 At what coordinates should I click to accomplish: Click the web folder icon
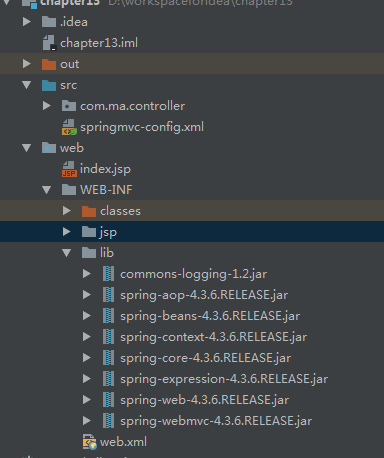pos(49,148)
